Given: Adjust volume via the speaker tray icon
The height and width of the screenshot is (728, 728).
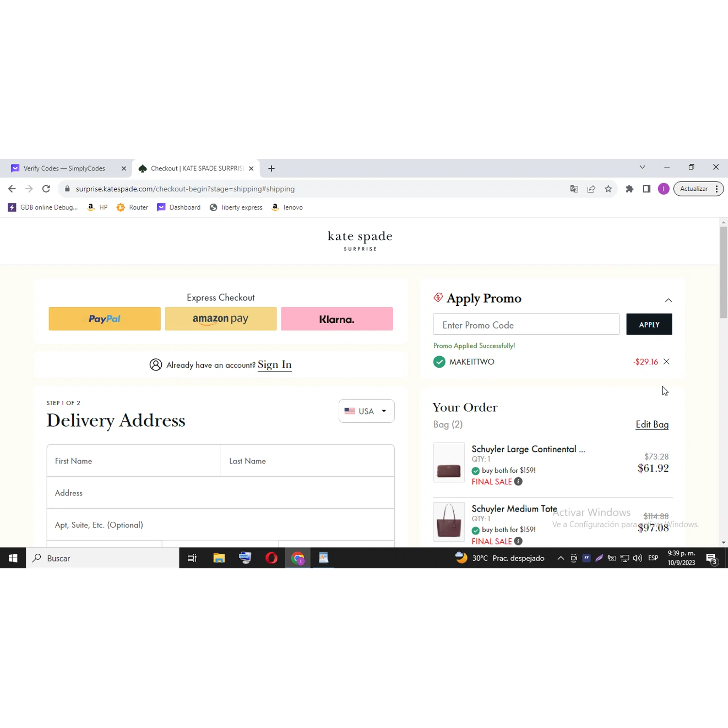Looking at the screenshot, I should (637, 558).
